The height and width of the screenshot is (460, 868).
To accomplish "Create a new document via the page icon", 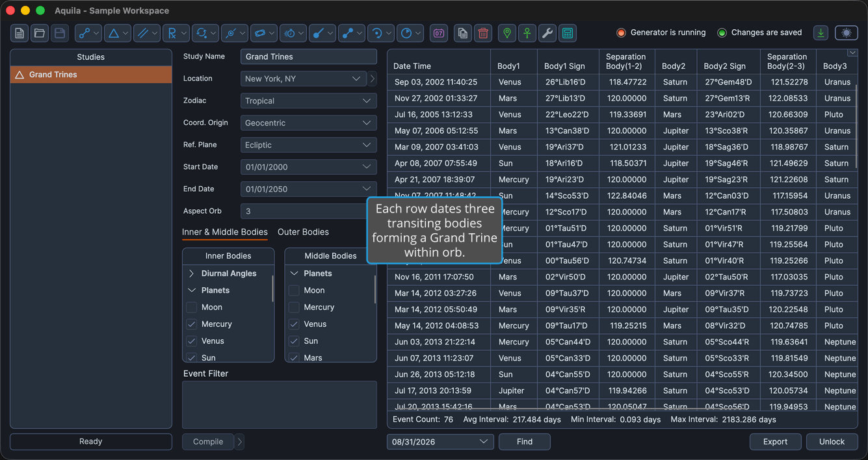I will click(x=20, y=33).
